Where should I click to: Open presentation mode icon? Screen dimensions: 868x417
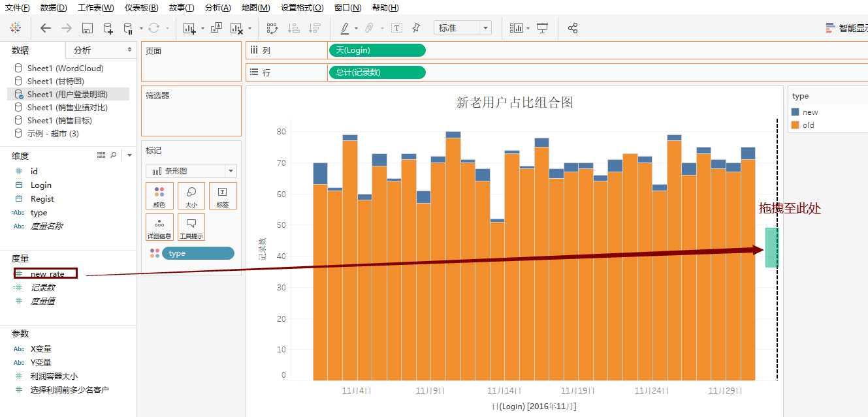pos(542,28)
